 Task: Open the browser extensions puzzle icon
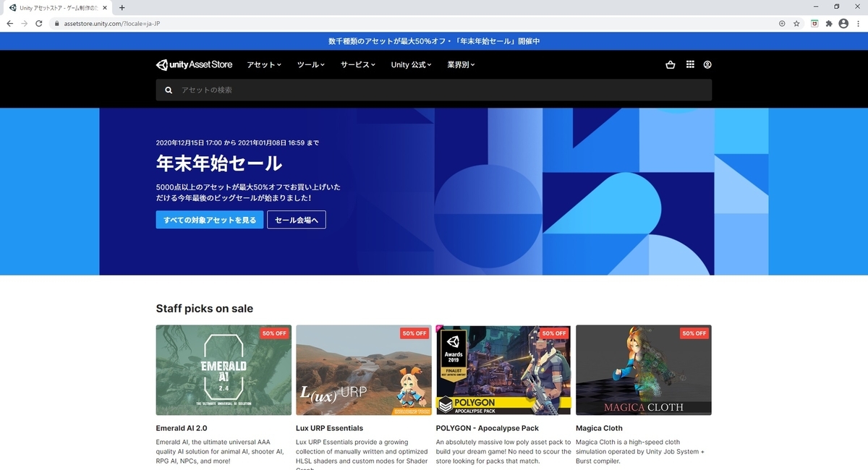829,23
